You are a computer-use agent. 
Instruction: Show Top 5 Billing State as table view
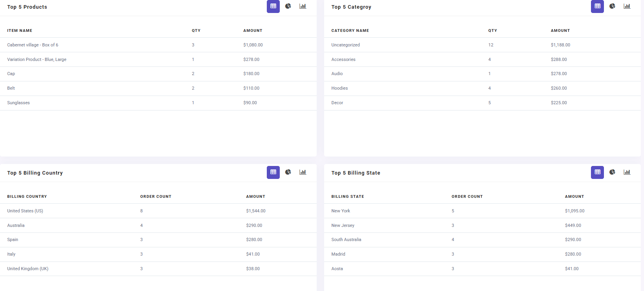pyautogui.click(x=597, y=172)
